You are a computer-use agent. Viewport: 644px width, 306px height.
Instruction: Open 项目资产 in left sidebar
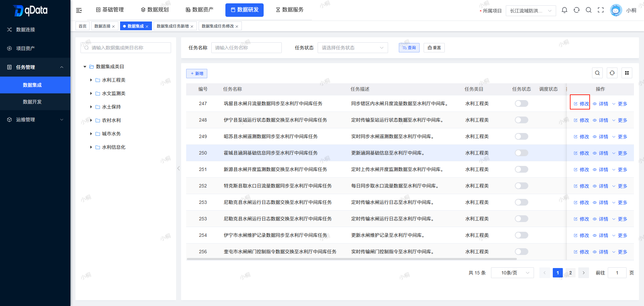pos(25,48)
